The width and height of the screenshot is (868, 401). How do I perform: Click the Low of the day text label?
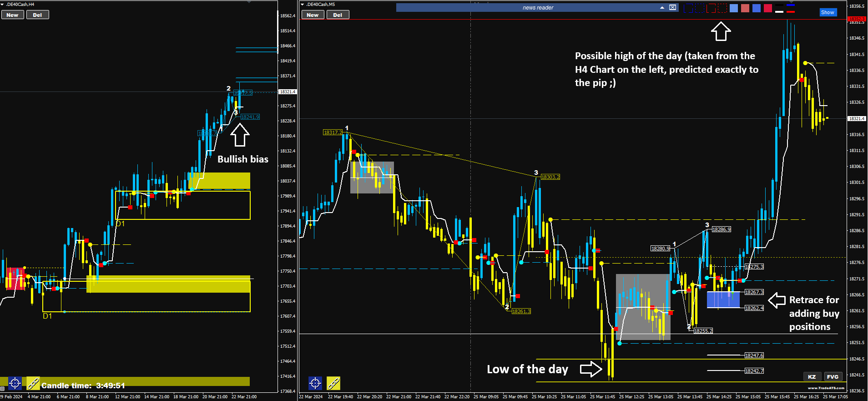coord(528,369)
